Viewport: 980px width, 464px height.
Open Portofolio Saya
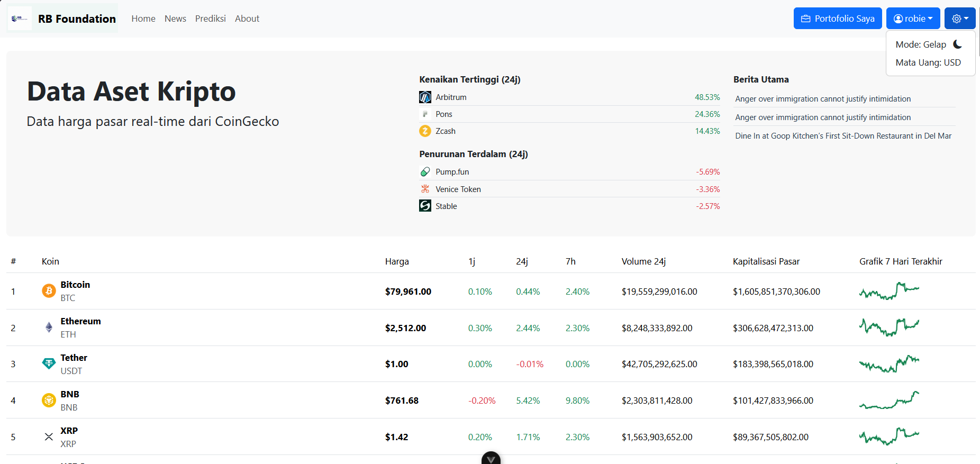coord(838,19)
